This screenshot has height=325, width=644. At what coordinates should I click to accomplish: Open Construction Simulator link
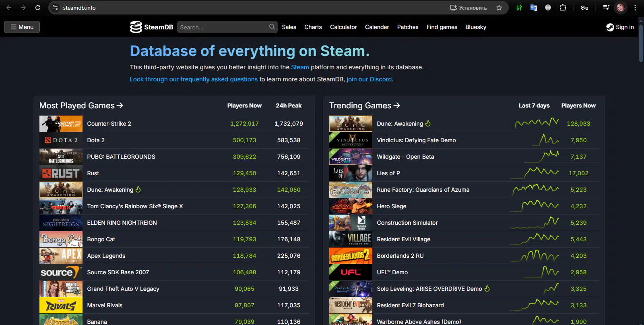[x=407, y=223]
